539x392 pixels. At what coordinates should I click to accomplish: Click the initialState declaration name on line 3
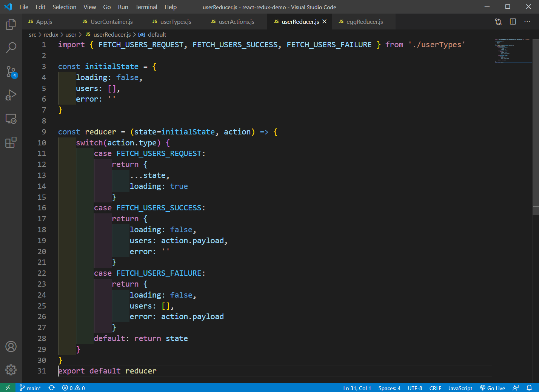click(112, 66)
